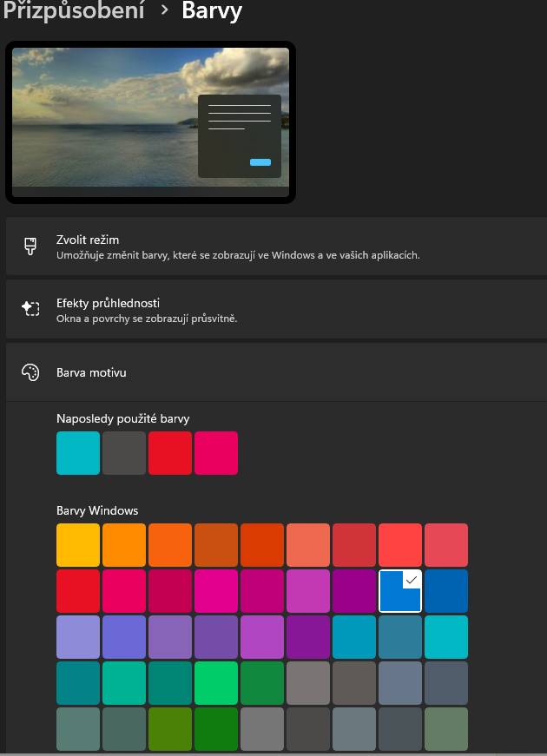Pick the dark gray swatch in recently used colors
The image size is (547, 756).
pos(124,453)
